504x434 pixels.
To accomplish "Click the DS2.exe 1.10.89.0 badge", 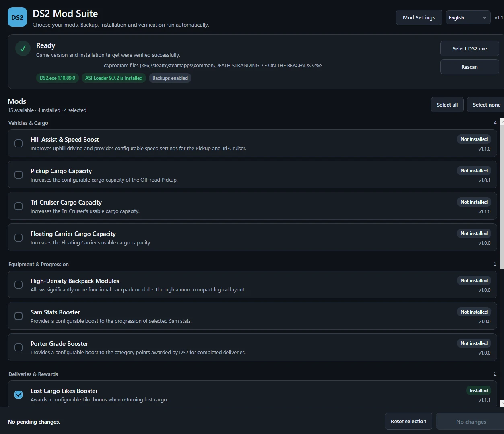I will coord(58,78).
